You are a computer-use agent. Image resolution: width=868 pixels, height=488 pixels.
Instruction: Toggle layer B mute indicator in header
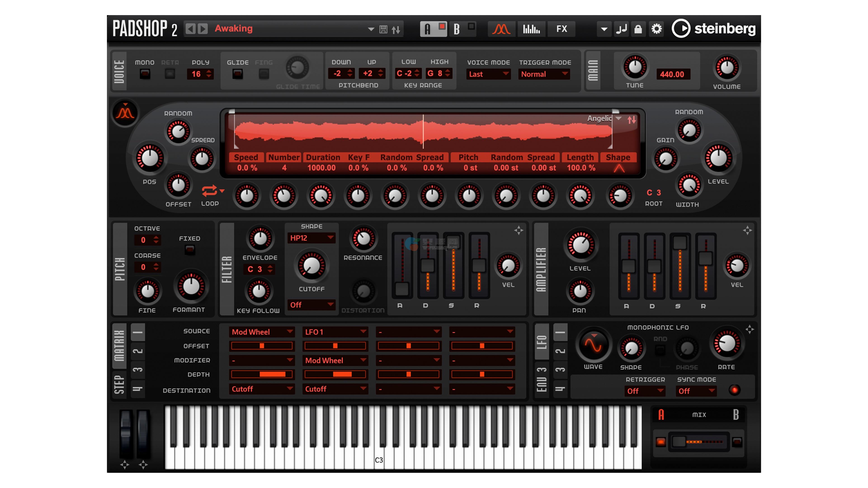tap(471, 26)
